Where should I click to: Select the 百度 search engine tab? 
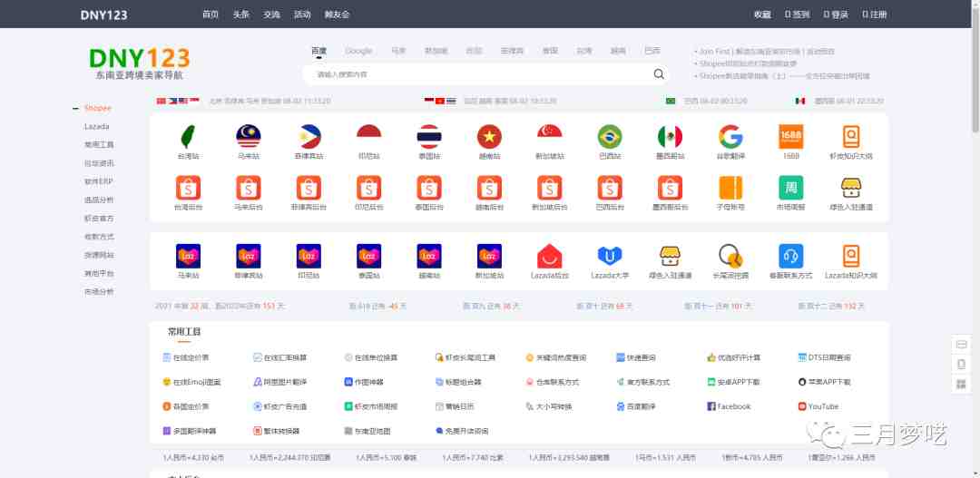tap(318, 51)
